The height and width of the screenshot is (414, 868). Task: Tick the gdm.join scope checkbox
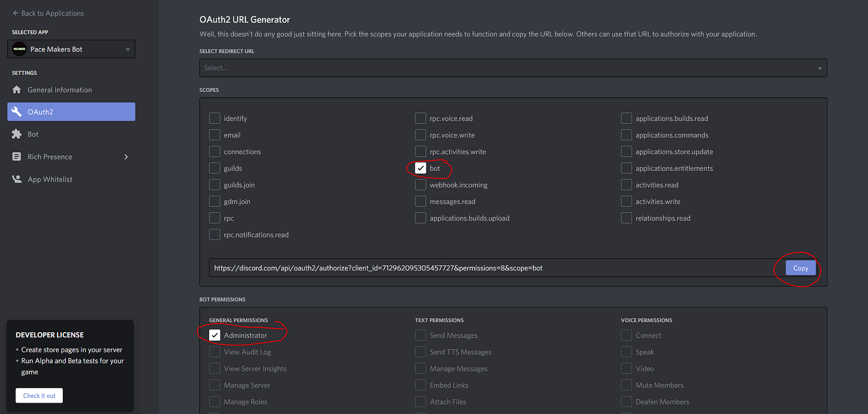[215, 201]
